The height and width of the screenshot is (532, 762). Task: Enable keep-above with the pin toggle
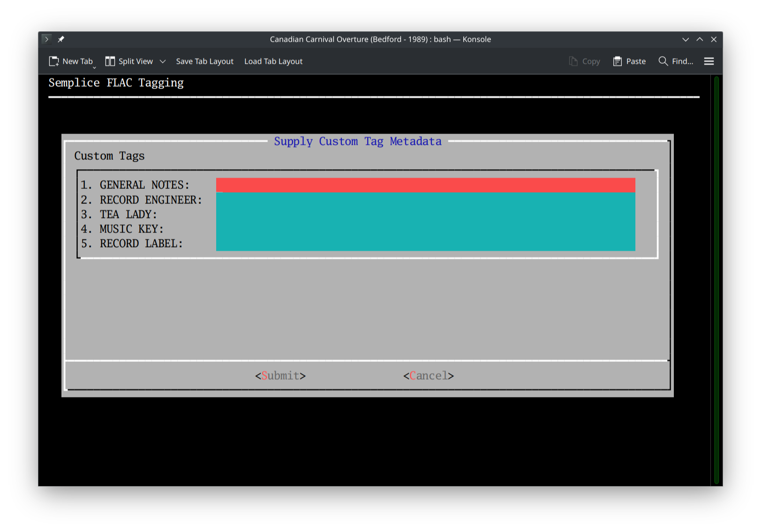(61, 39)
